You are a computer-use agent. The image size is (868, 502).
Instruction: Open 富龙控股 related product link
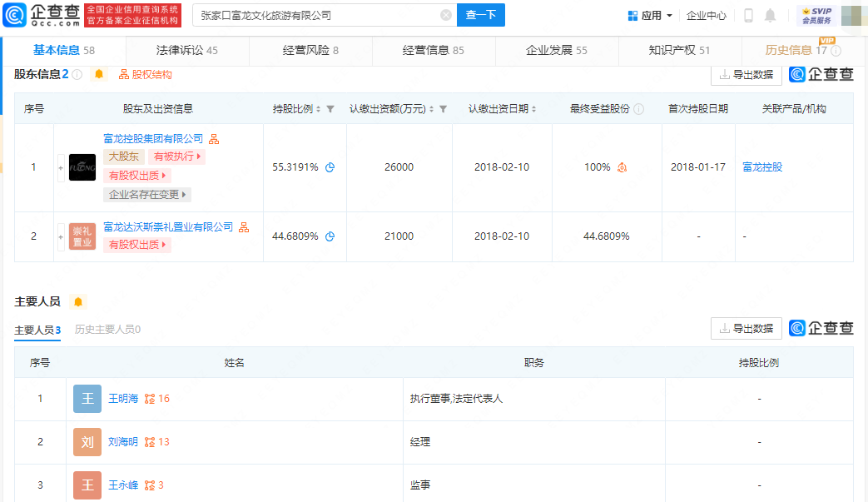762,167
